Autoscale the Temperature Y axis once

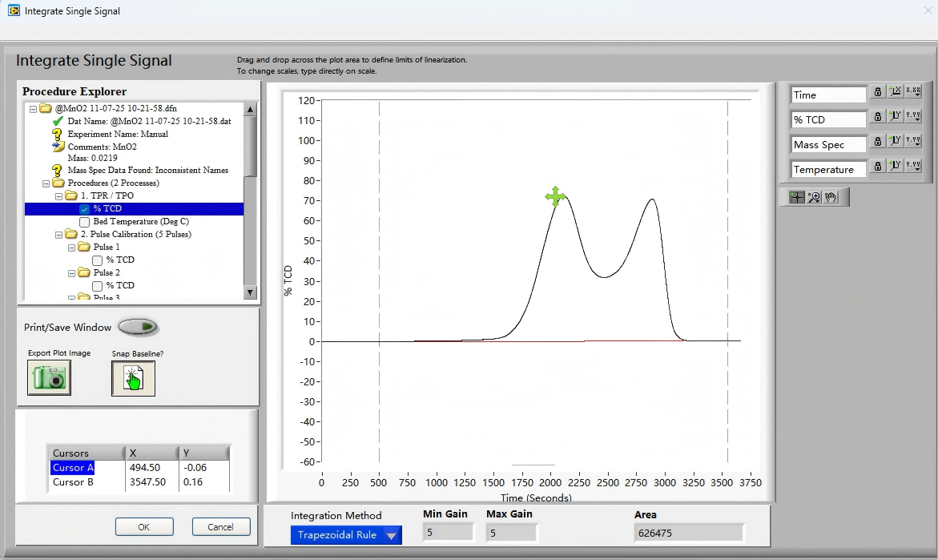point(895,167)
